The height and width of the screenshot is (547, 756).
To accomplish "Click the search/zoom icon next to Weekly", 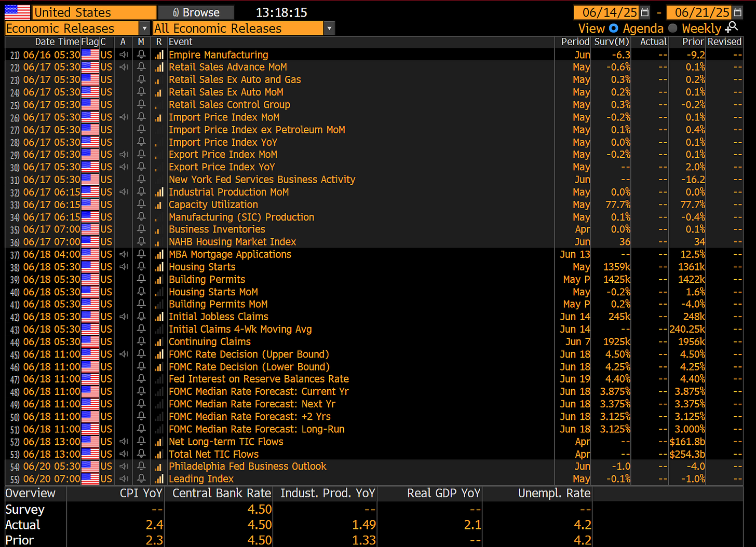I will [732, 27].
